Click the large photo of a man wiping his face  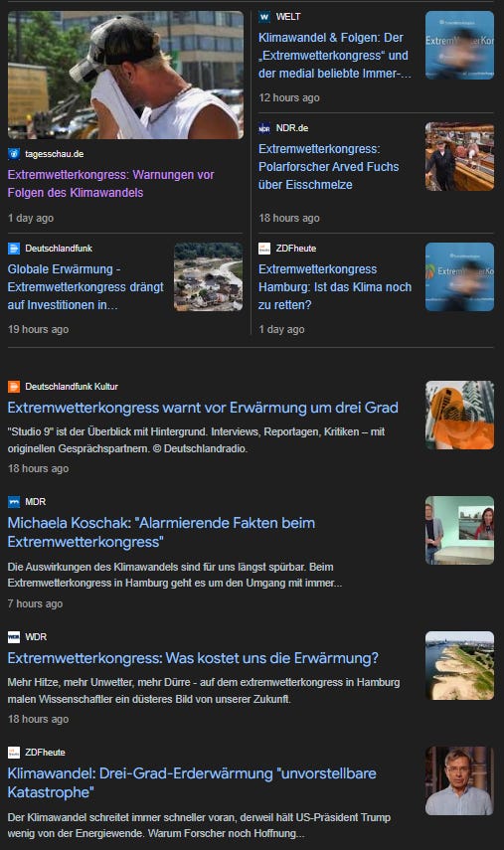[x=125, y=75]
